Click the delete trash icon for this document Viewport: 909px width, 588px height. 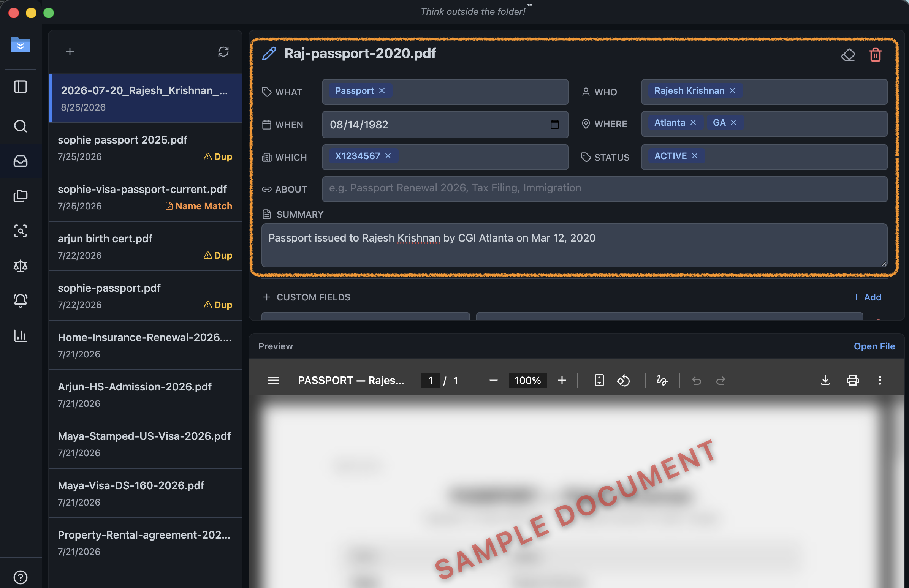coord(875,55)
